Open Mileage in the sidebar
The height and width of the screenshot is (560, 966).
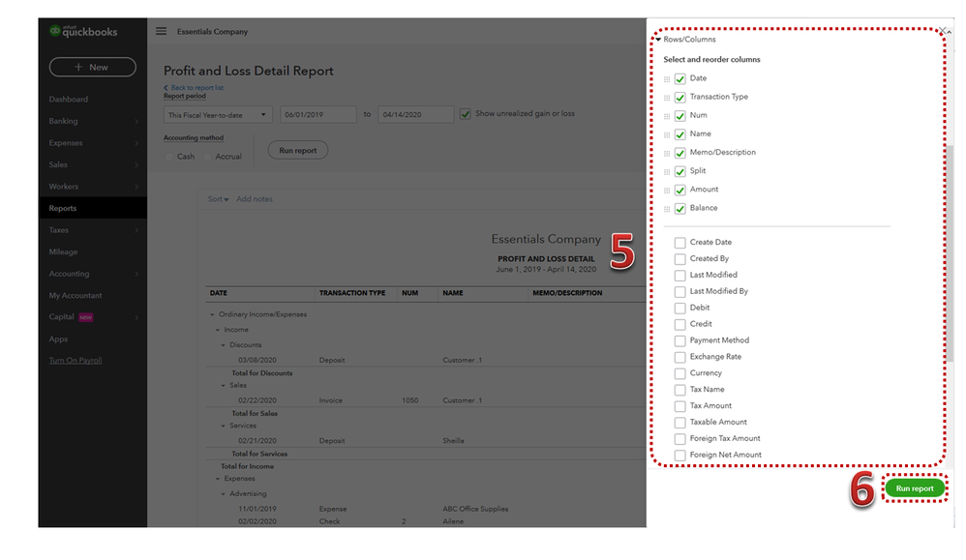(x=64, y=252)
